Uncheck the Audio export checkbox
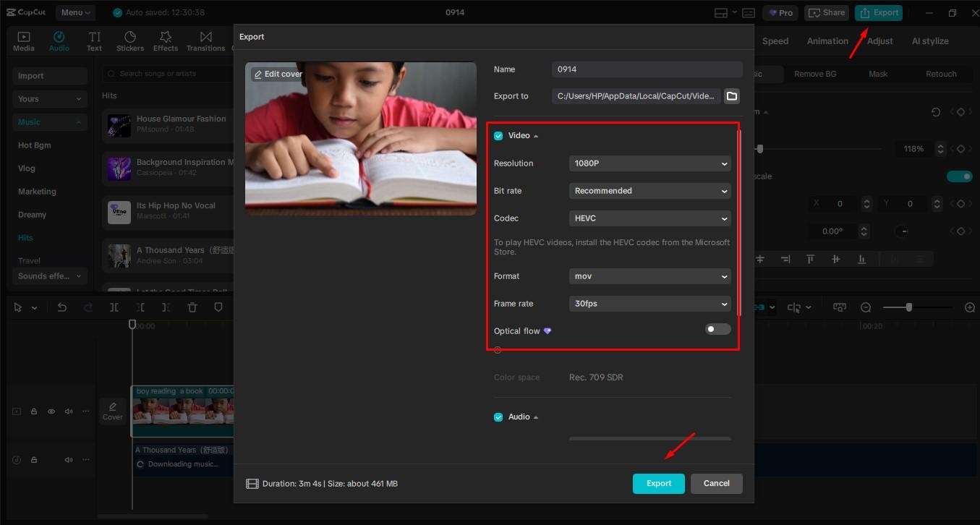Screen dimensions: 980x525 coord(498,417)
